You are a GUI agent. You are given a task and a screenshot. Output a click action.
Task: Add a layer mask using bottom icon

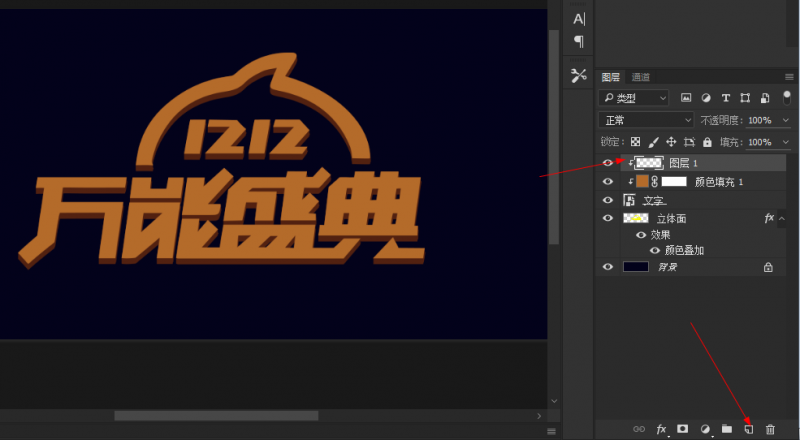pos(683,429)
